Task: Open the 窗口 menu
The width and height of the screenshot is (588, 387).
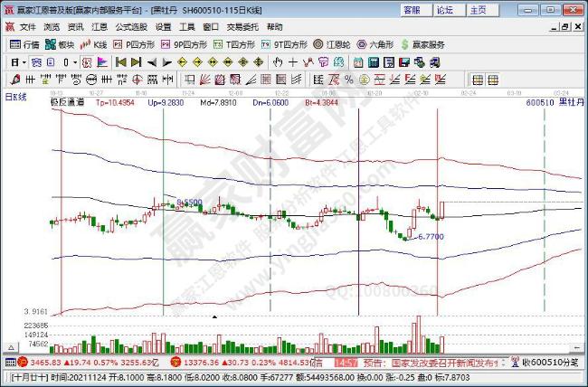Action: [211, 27]
